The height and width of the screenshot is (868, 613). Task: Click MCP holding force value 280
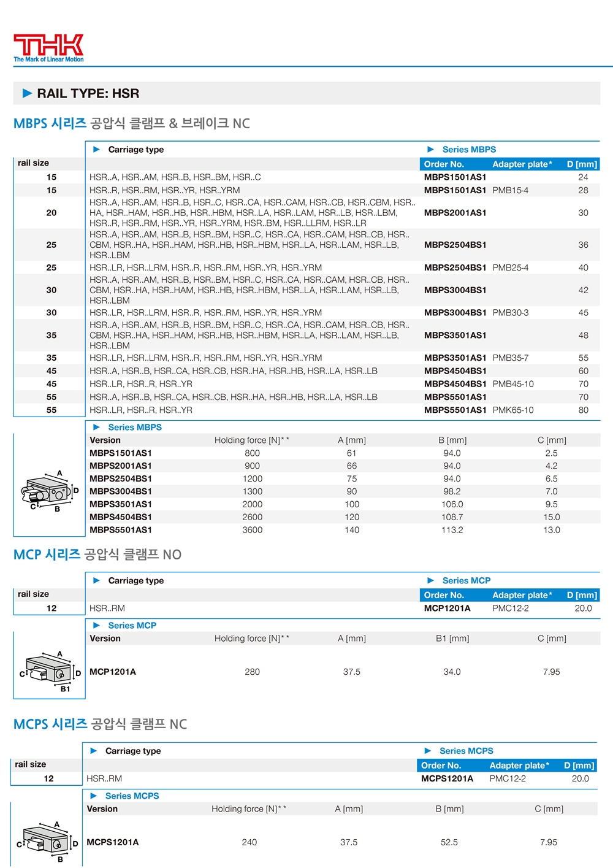coord(253,672)
